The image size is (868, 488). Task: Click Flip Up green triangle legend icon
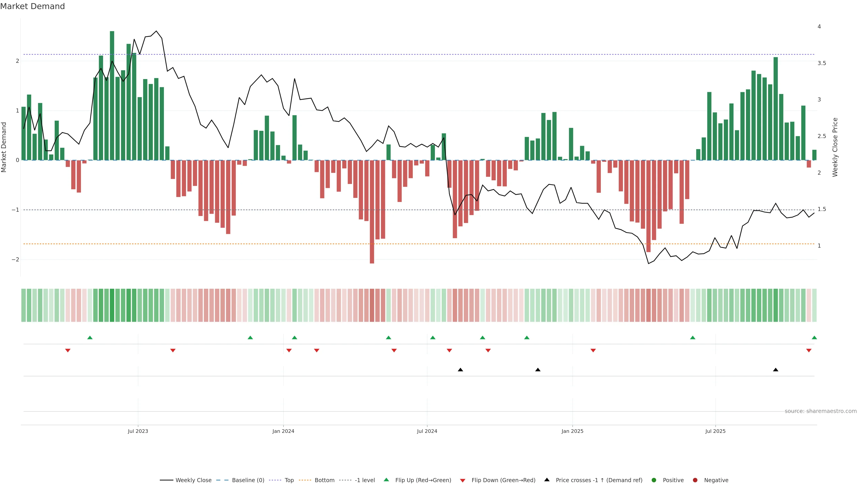pos(387,480)
